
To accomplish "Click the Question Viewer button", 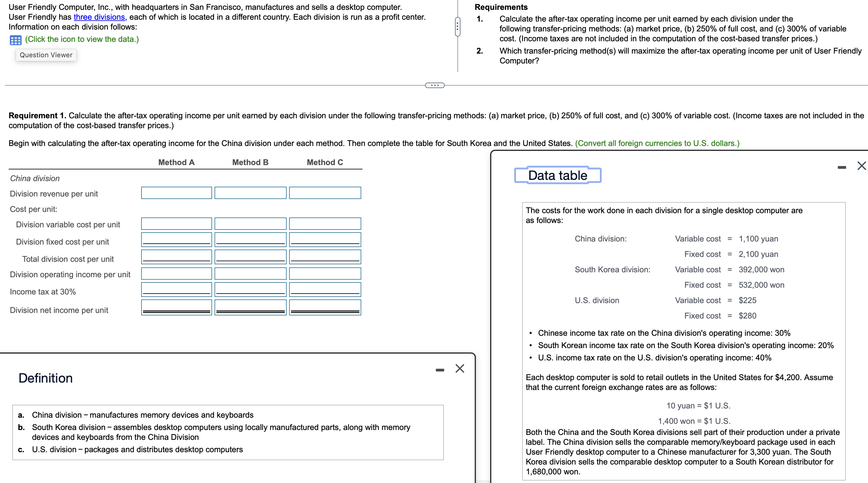I will click(46, 55).
